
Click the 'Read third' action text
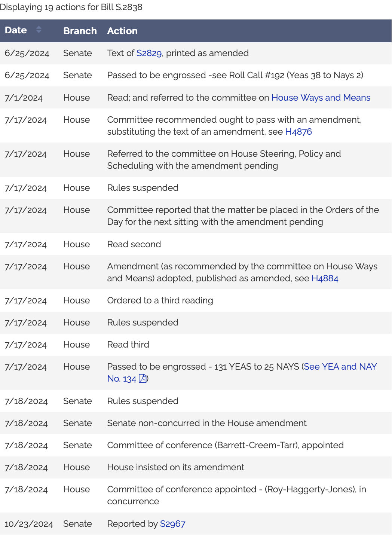128,345
